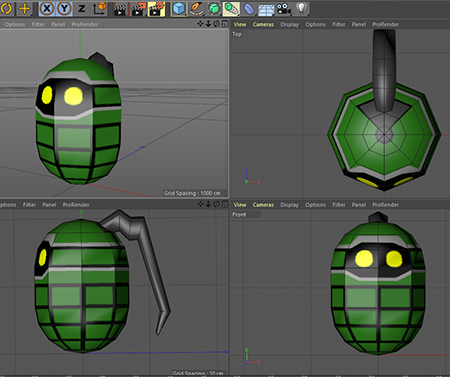Click the 'Front' viewport label
This screenshot has height=377, width=450.
click(x=239, y=214)
